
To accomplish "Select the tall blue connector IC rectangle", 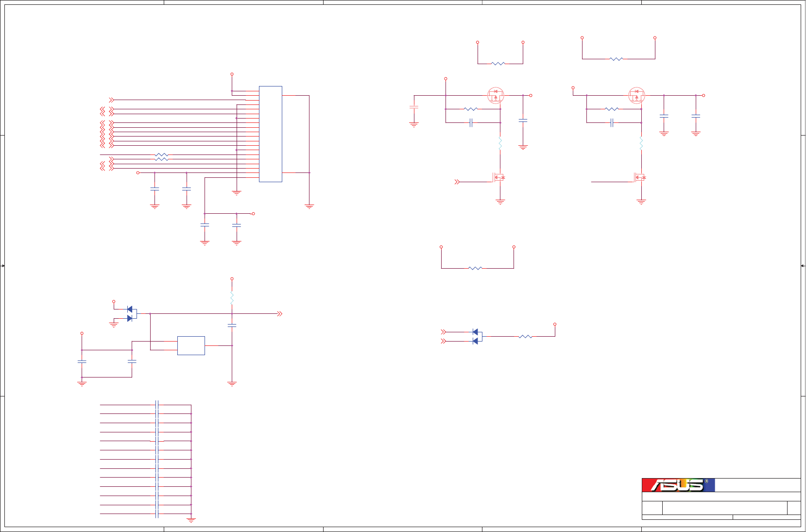I will 271,134.
